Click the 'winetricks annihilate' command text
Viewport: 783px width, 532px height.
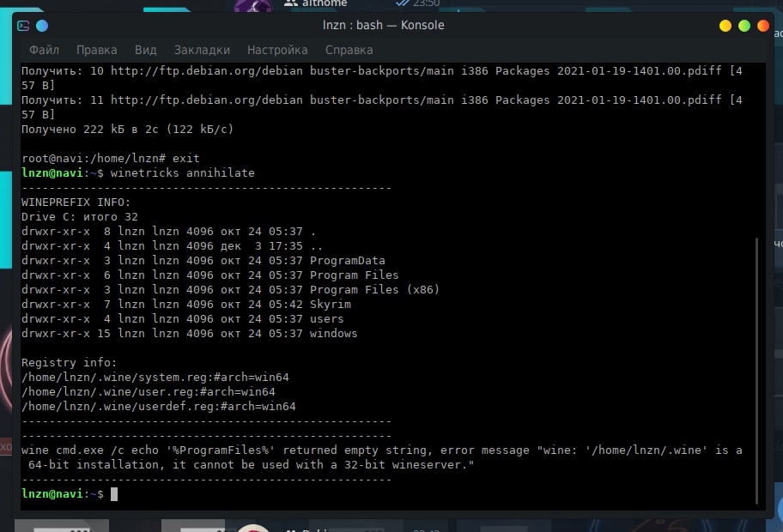(182, 173)
